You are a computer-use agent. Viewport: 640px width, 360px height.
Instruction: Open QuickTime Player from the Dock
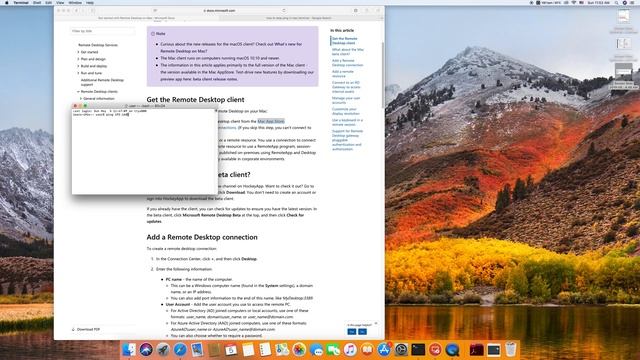(x=452, y=350)
